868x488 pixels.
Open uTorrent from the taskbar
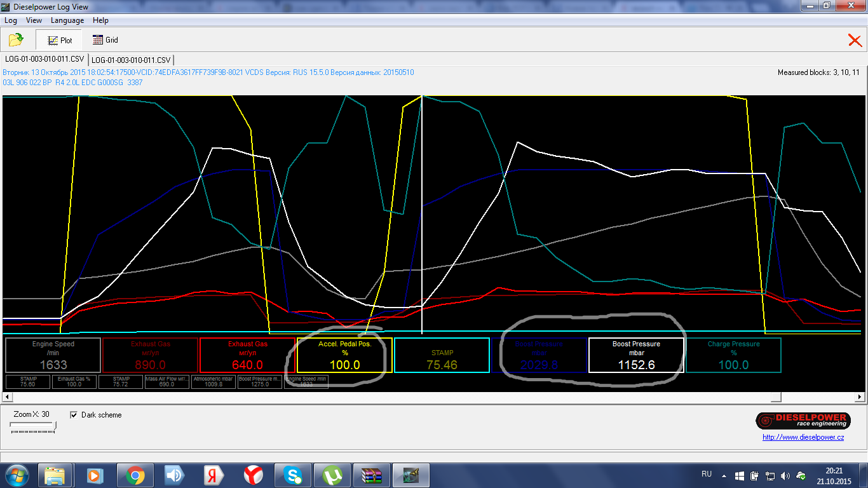pyautogui.click(x=331, y=475)
